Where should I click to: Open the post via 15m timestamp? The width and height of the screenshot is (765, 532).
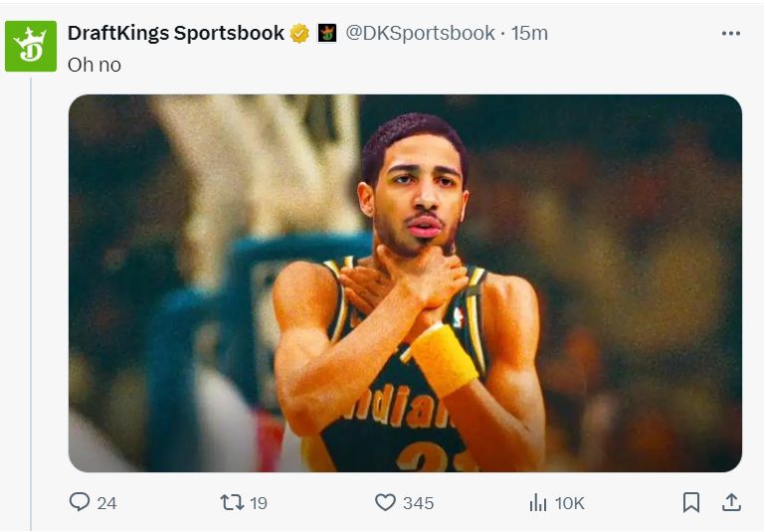point(529,33)
